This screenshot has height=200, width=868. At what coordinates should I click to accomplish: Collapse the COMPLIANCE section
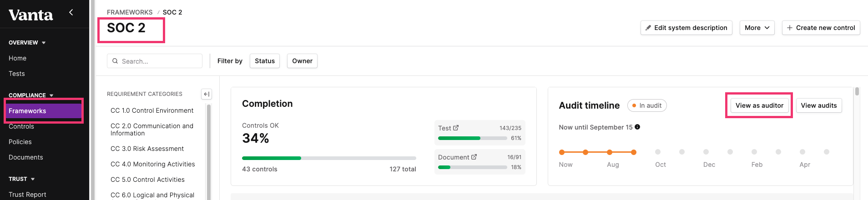[x=51, y=95]
